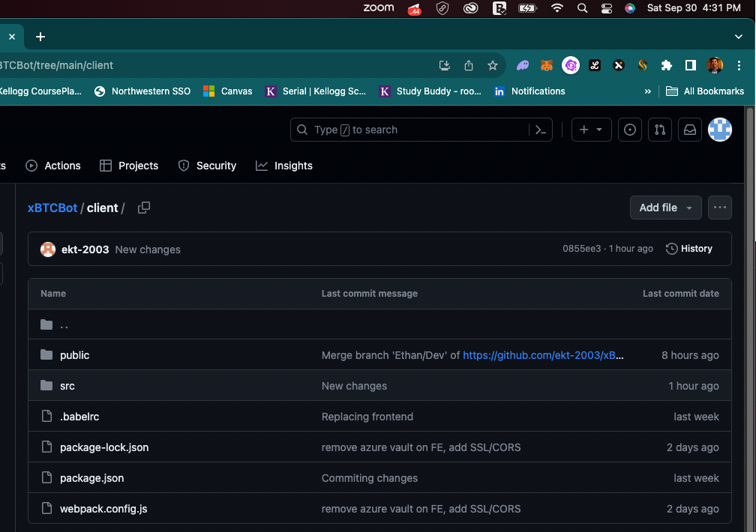View the commit History
This screenshot has width=756, height=532.
[x=689, y=249]
